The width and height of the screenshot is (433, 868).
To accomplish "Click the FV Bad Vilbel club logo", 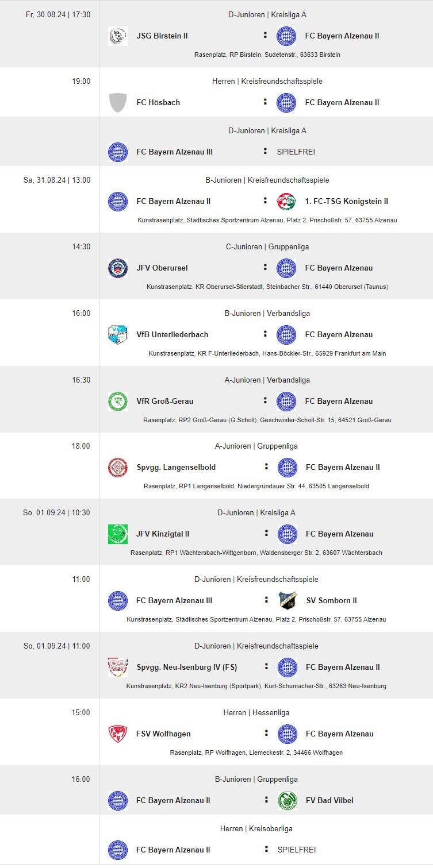I will [288, 801].
